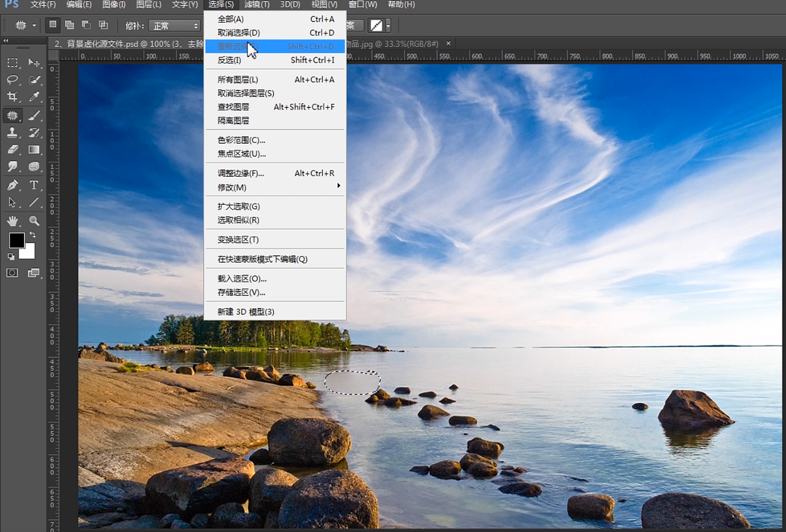The width and height of the screenshot is (786, 532).
Task: Open the 视图(V) menu
Action: click(324, 4)
